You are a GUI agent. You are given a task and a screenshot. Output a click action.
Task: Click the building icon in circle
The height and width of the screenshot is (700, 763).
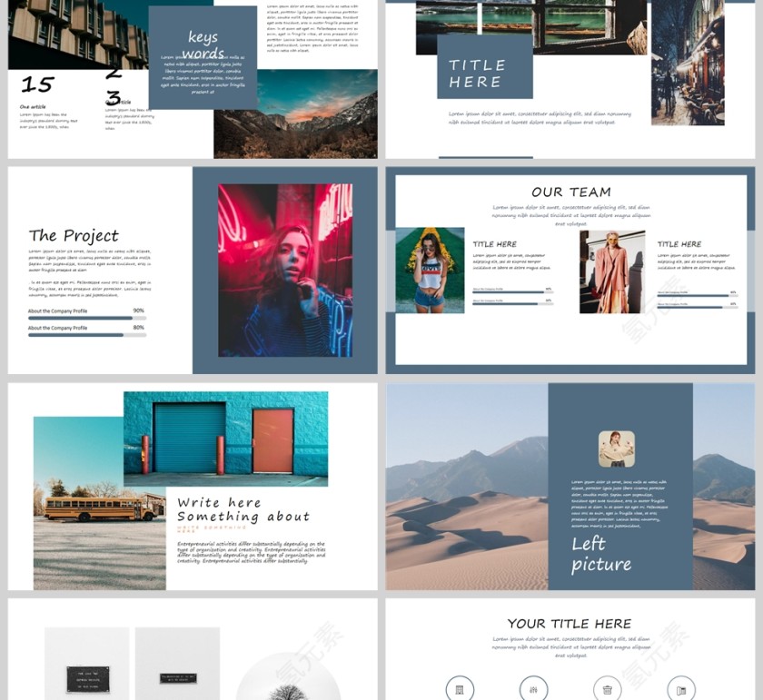pyautogui.click(x=460, y=689)
